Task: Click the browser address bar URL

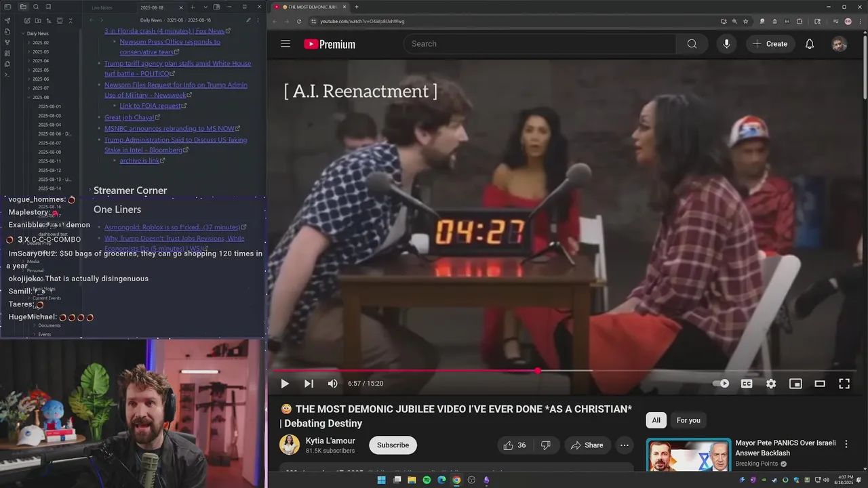Action: pos(362,21)
